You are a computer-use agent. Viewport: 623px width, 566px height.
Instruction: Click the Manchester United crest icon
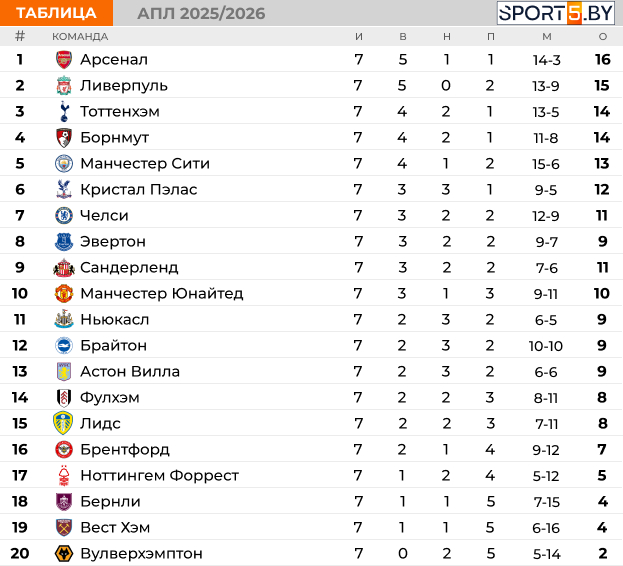coord(64,293)
